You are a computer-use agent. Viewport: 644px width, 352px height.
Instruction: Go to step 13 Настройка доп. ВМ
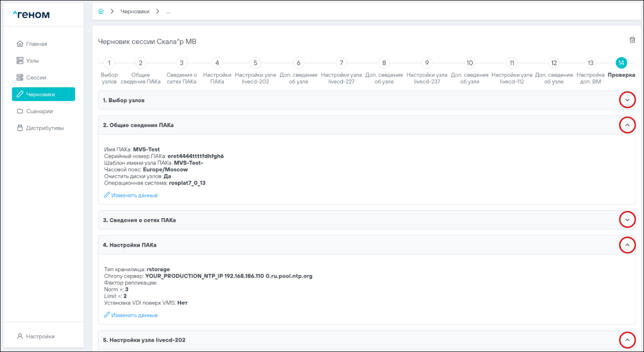590,63
